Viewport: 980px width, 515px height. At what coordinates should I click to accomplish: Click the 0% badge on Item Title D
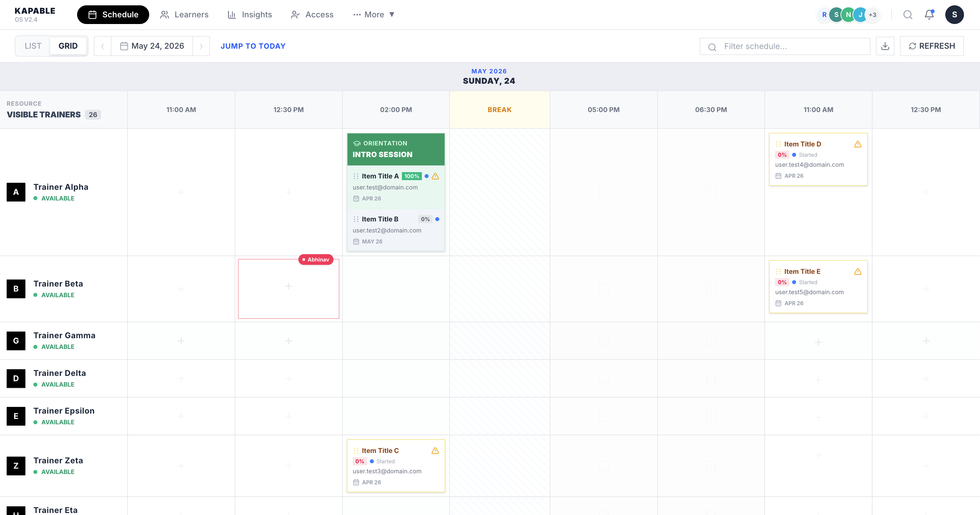click(782, 155)
